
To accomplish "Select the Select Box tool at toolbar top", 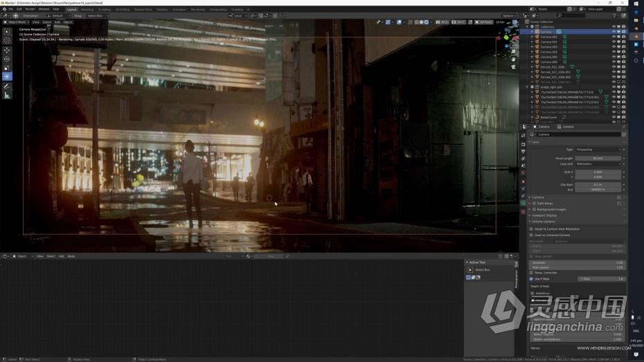I will (7, 31).
